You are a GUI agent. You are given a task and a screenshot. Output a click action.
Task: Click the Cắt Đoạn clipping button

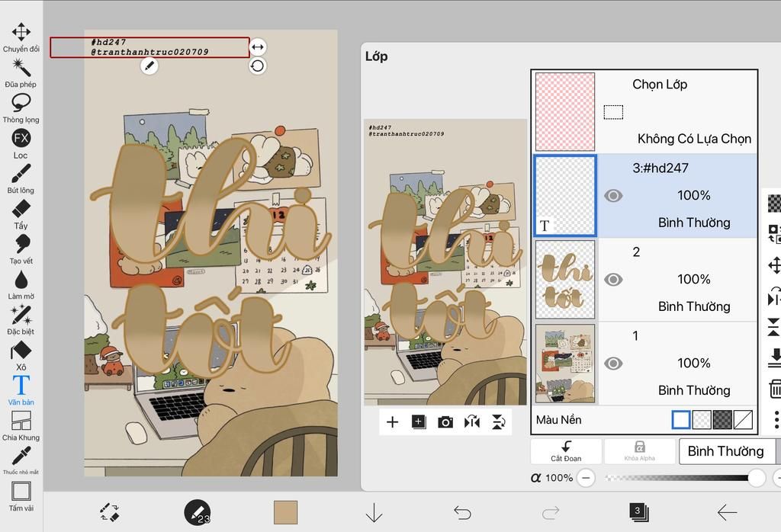tap(566, 451)
